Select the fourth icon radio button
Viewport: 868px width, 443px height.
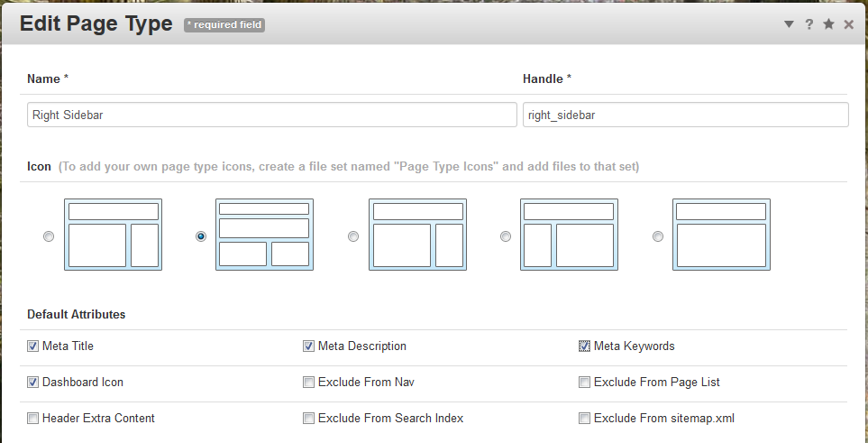pos(506,236)
